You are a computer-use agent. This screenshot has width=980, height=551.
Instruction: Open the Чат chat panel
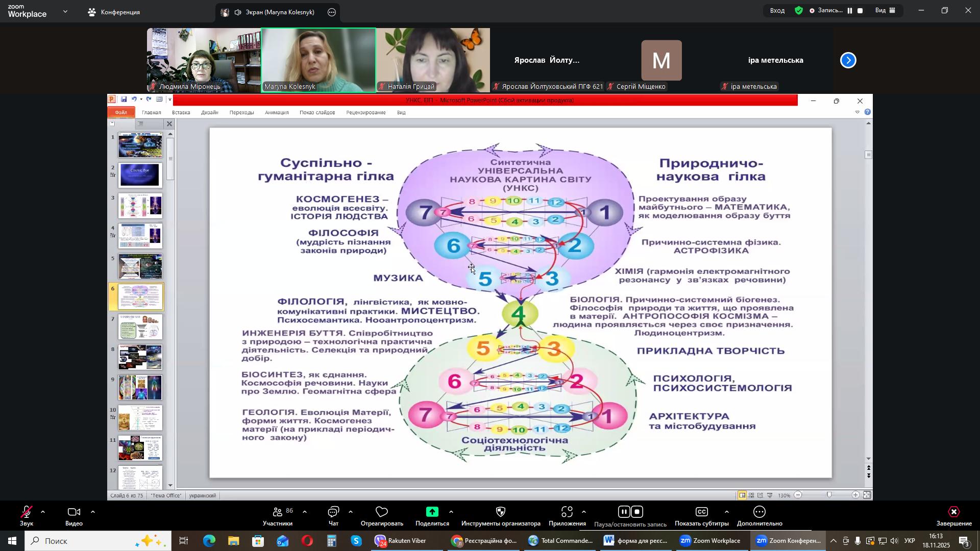click(x=333, y=513)
